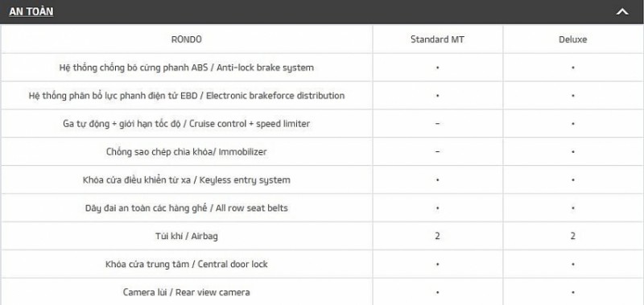Viewport: 644px width, 305px height.
Task: Click Cruise control + speed limiter label
Action: (x=187, y=124)
